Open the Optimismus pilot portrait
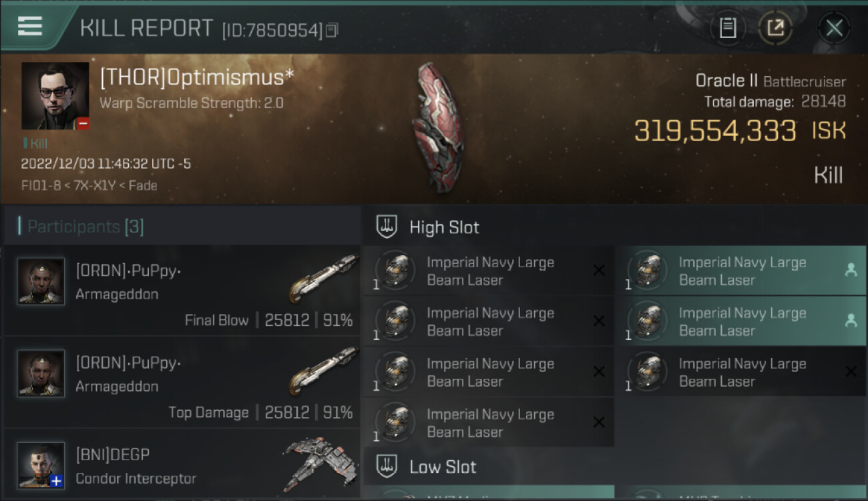 click(55, 96)
